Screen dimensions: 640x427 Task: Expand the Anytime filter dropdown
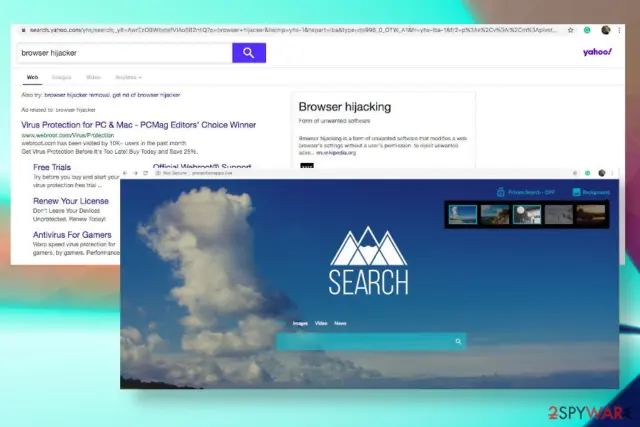click(128, 77)
